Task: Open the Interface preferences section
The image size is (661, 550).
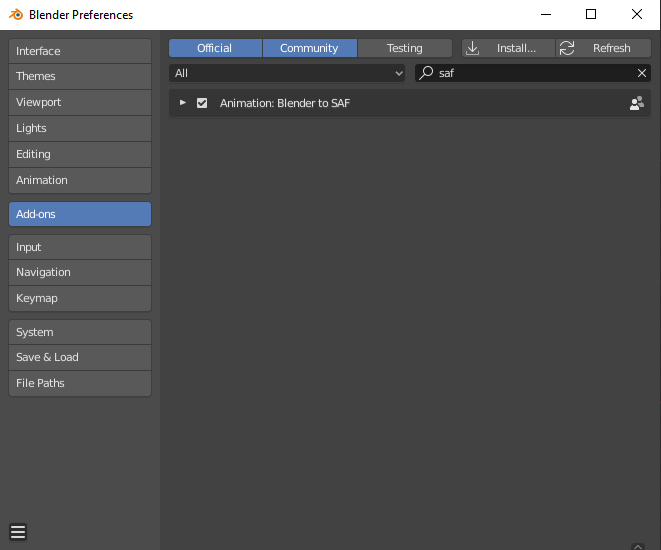Action: click(80, 51)
